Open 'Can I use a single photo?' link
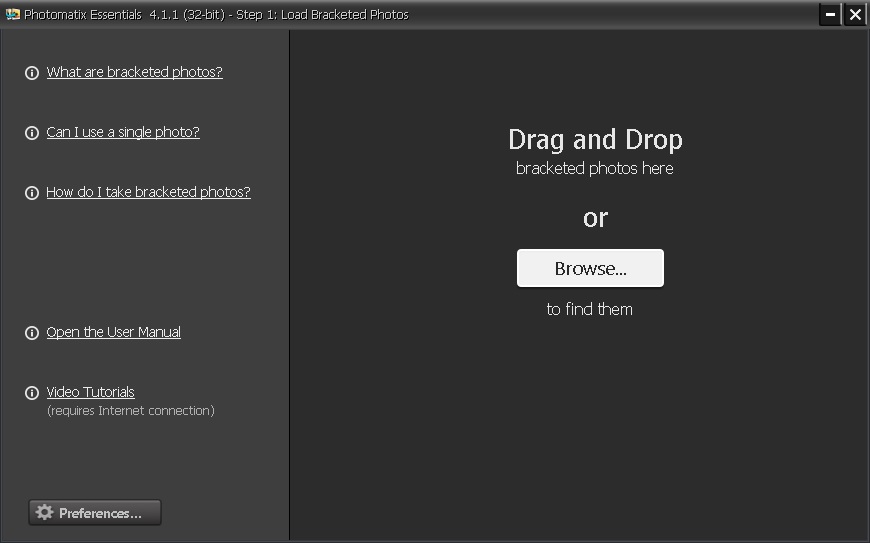The width and height of the screenshot is (870, 543). 123,132
